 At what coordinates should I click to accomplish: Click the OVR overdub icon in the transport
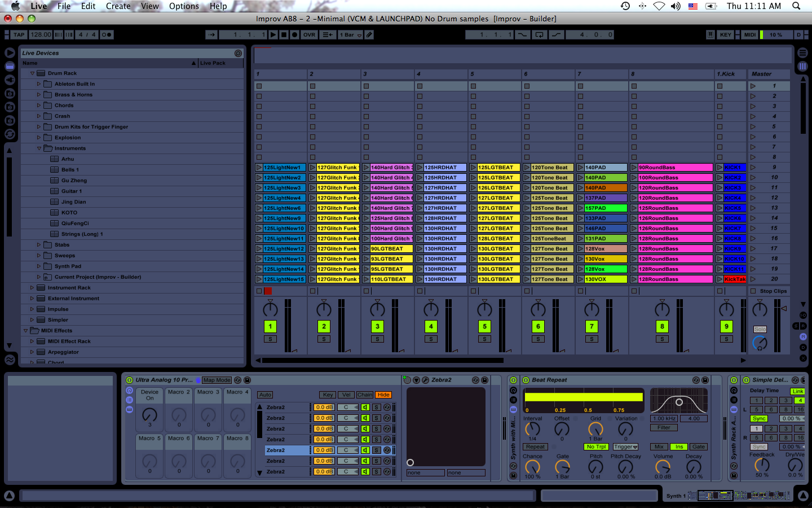click(308, 34)
